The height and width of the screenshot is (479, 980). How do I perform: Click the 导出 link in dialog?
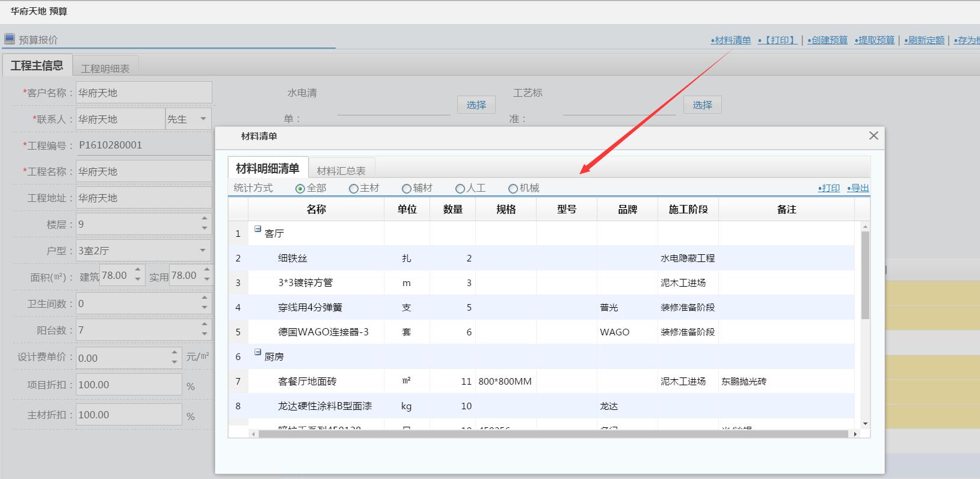(x=858, y=188)
